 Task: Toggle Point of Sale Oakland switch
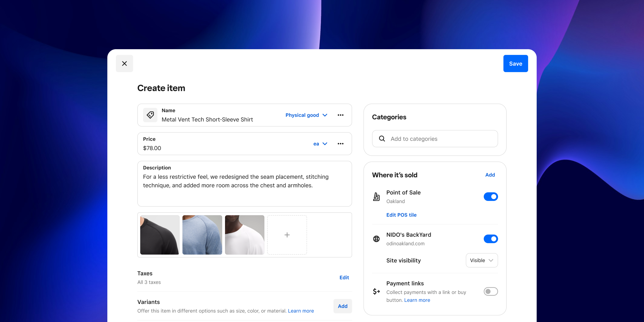click(x=491, y=197)
